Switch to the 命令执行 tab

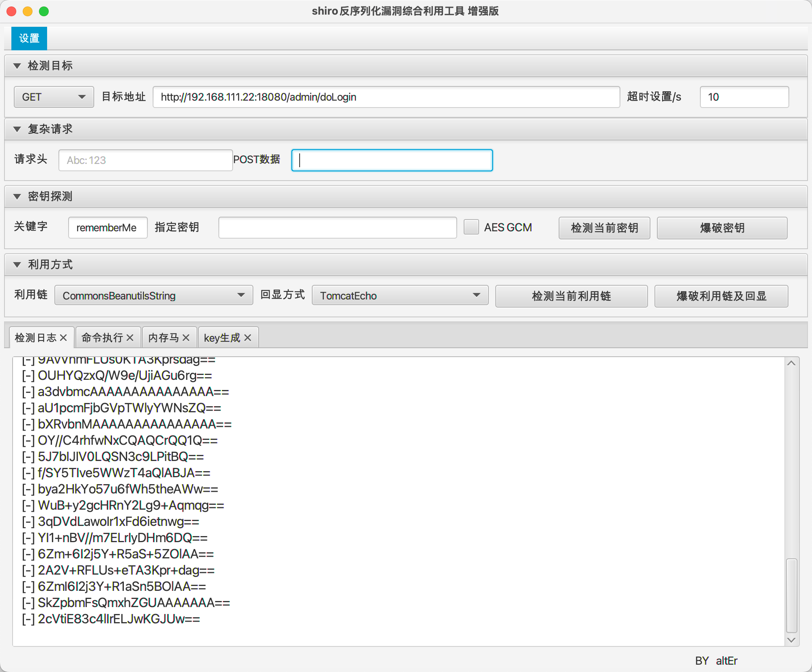[x=102, y=338]
